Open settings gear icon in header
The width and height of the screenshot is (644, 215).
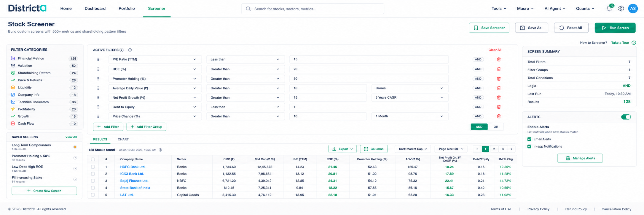point(621,9)
